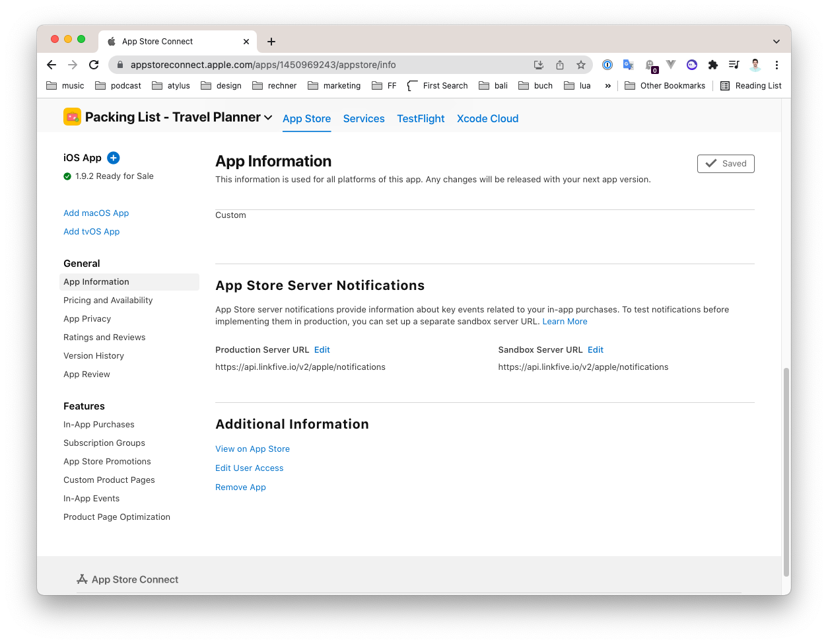
Task: Open Version History in sidebar
Action: [94, 356]
